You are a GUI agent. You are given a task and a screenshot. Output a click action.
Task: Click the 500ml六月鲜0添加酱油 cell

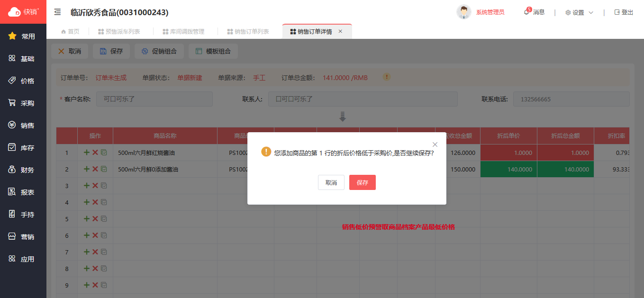tap(165, 169)
